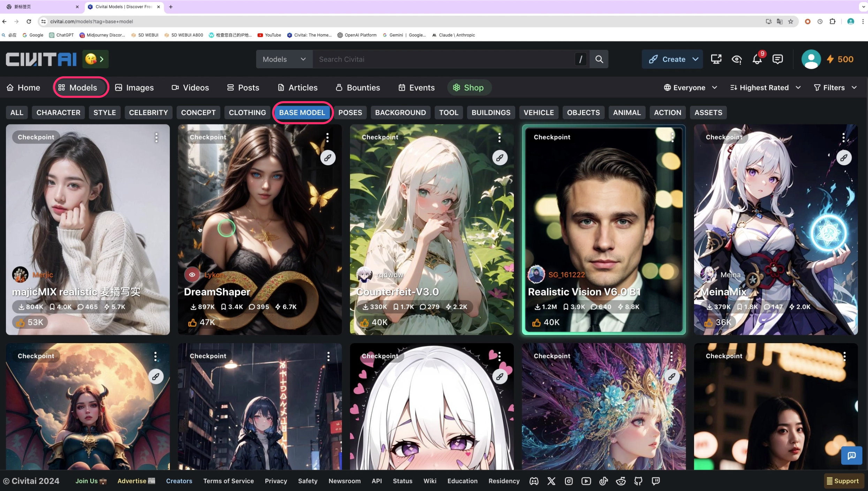Click the remix icon on MeinaMix card
The height and width of the screenshot is (491, 868).
click(x=844, y=158)
